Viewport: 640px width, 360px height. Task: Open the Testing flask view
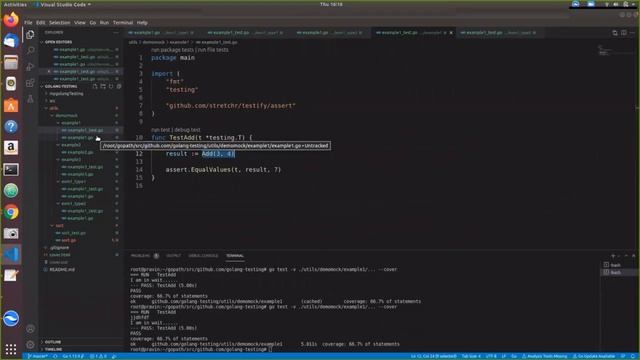click(30, 99)
